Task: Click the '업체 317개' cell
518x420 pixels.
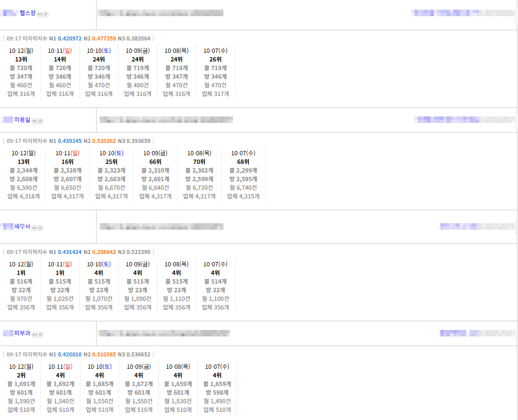Action: [x=215, y=94]
